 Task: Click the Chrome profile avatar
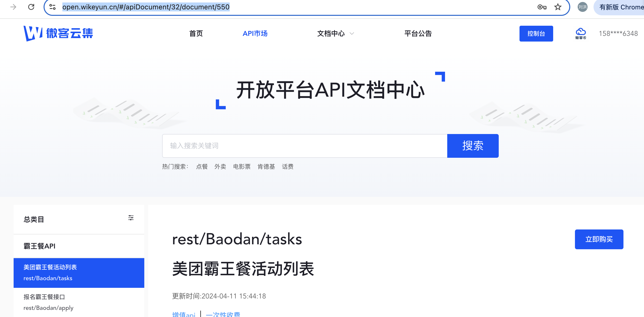click(x=582, y=7)
